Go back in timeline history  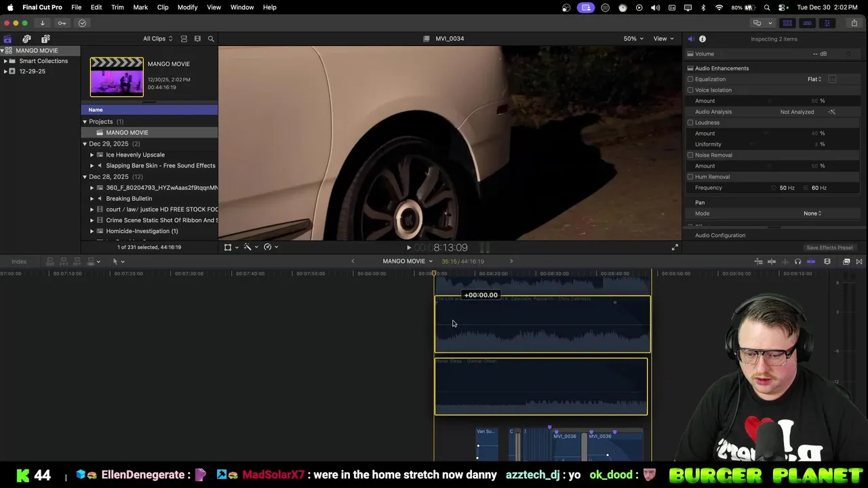point(353,261)
